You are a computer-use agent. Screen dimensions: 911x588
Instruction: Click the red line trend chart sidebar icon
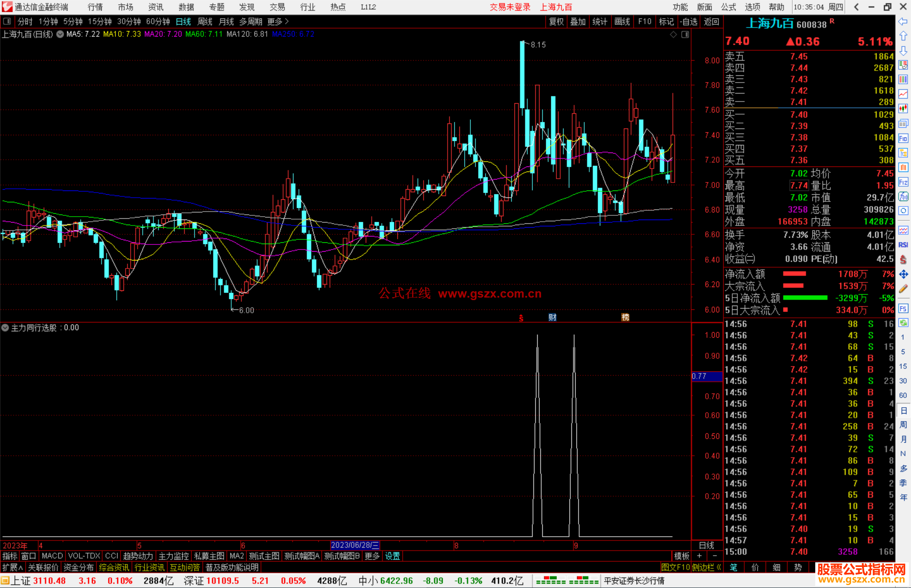903,94
